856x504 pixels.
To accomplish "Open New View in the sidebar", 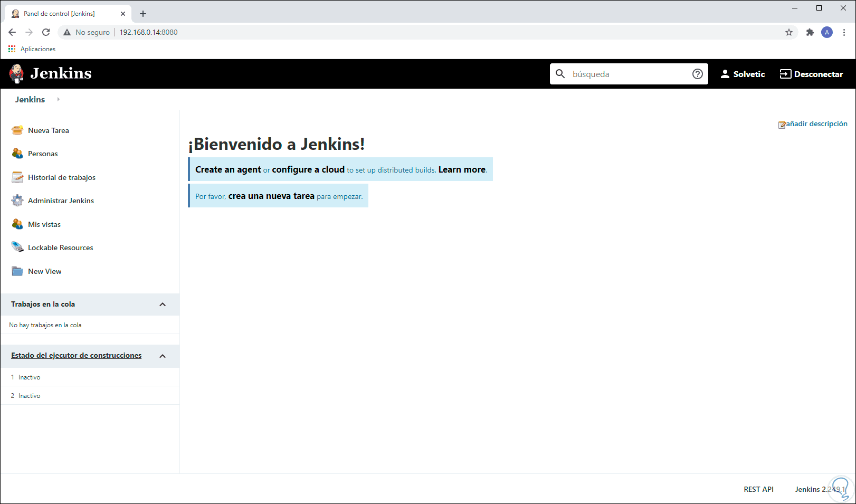I will pyautogui.click(x=45, y=271).
